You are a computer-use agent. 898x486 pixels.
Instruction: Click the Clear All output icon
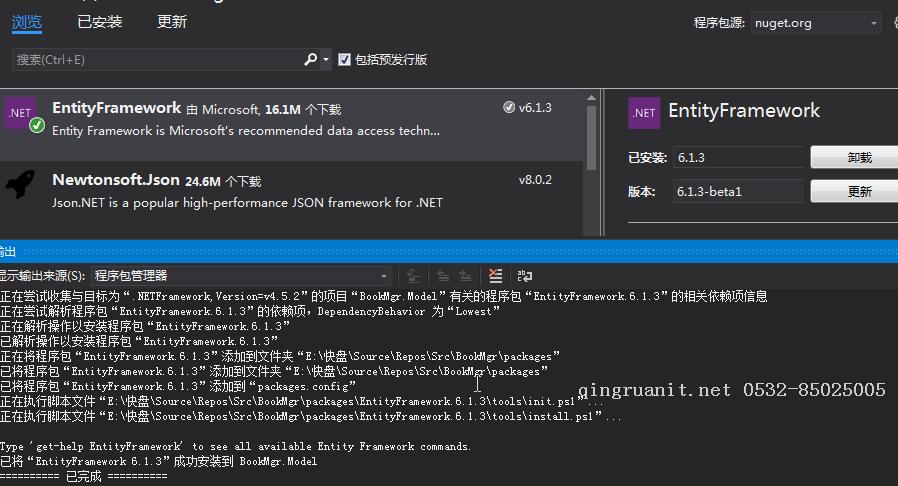494,276
